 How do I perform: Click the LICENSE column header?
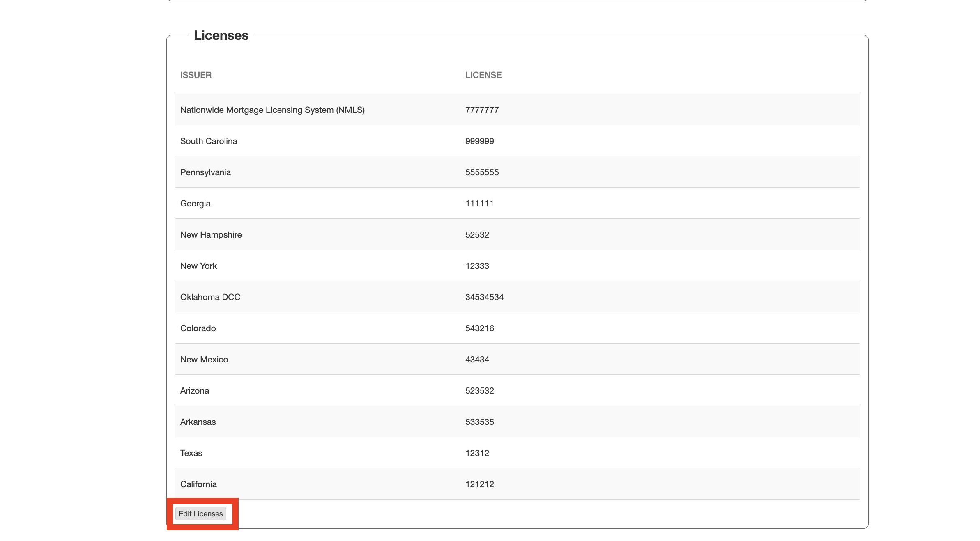pyautogui.click(x=483, y=75)
